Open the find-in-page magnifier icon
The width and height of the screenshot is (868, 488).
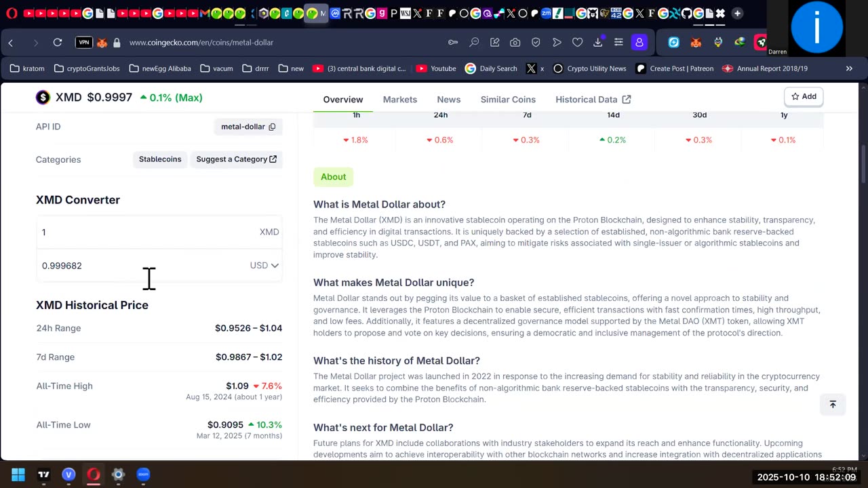pyautogui.click(x=474, y=43)
